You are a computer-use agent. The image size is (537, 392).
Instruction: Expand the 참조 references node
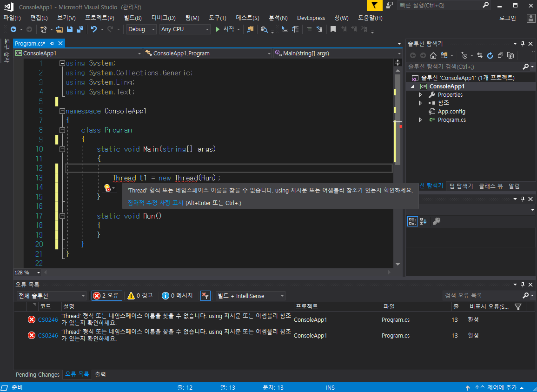(421, 103)
